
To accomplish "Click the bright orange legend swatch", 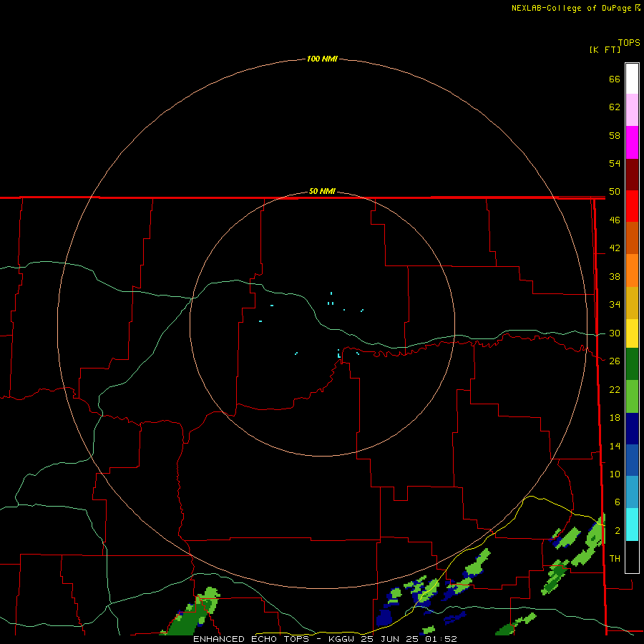I will pos(632,270).
